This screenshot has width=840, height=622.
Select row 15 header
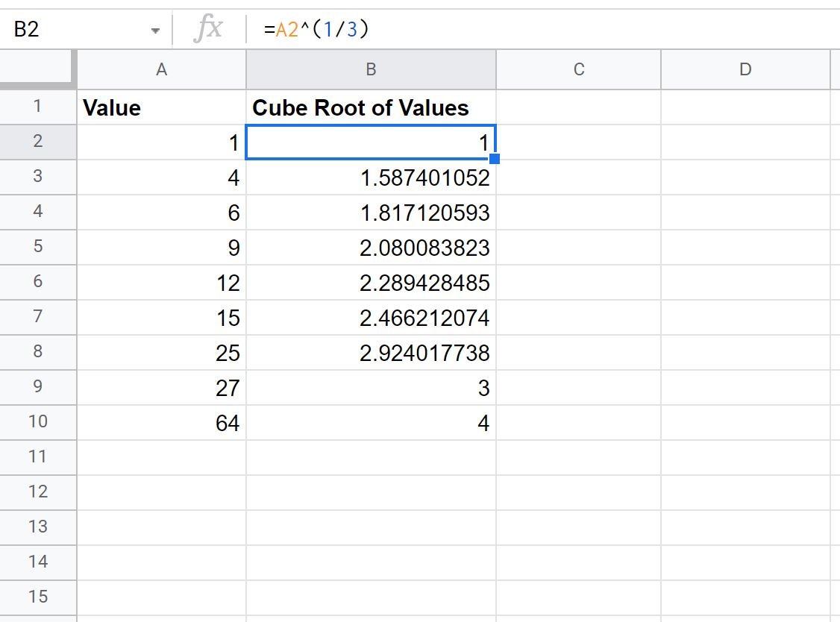pos(37,597)
